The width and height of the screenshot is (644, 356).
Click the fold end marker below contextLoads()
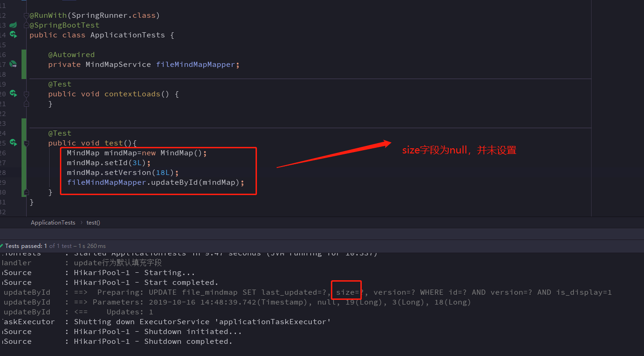pyautogui.click(x=26, y=104)
